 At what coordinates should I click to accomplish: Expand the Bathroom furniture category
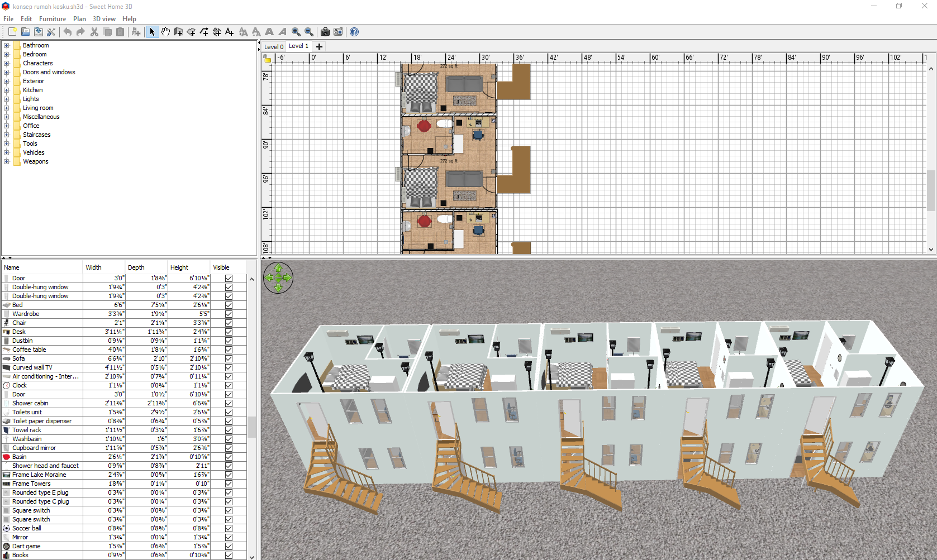[x=7, y=45]
